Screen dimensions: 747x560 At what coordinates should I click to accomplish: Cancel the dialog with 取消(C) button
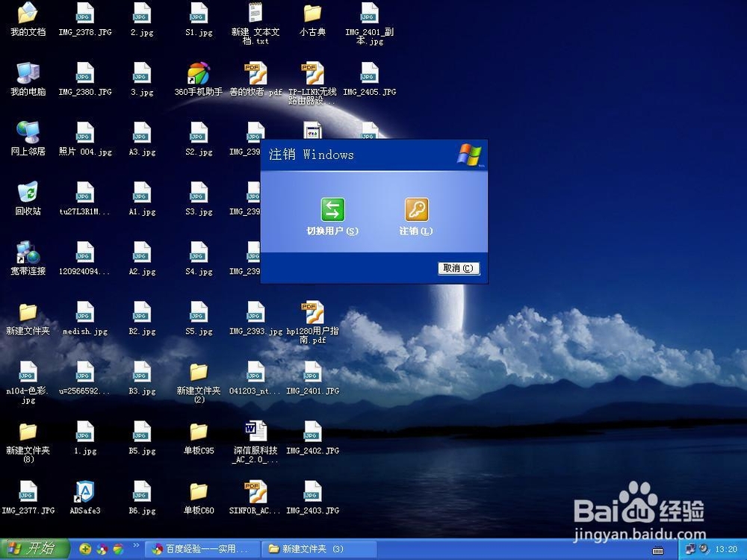point(459,268)
